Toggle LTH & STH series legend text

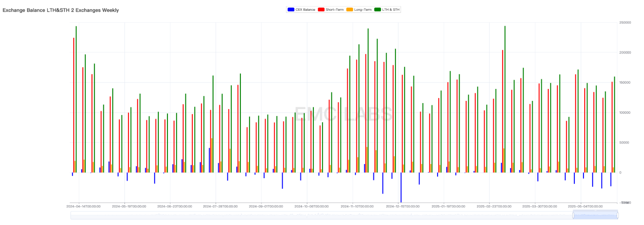[x=391, y=9]
